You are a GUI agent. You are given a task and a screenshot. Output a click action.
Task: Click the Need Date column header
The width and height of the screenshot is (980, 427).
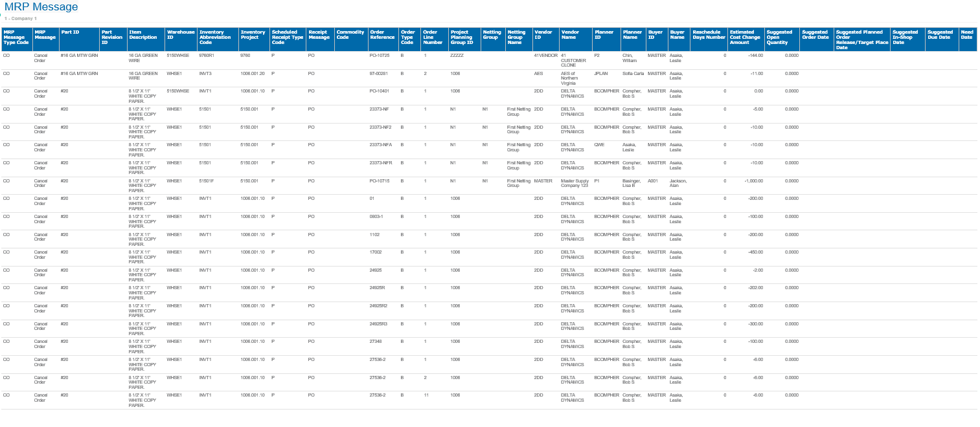[x=966, y=34]
